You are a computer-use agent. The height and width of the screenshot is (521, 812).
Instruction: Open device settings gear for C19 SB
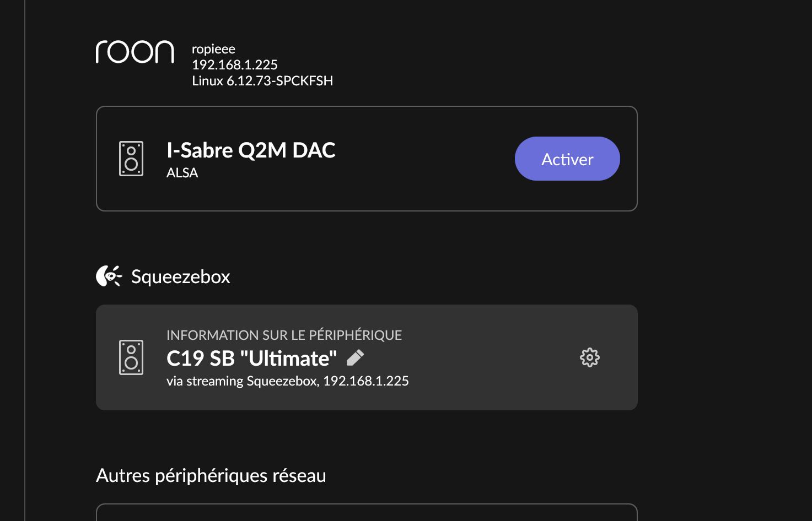point(589,357)
